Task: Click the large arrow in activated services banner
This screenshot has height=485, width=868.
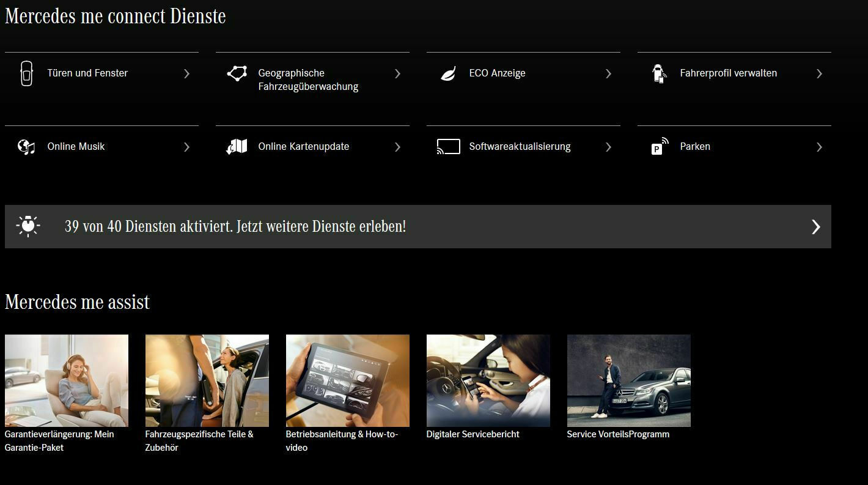Action: pyautogui.click(x=815, y=227)
